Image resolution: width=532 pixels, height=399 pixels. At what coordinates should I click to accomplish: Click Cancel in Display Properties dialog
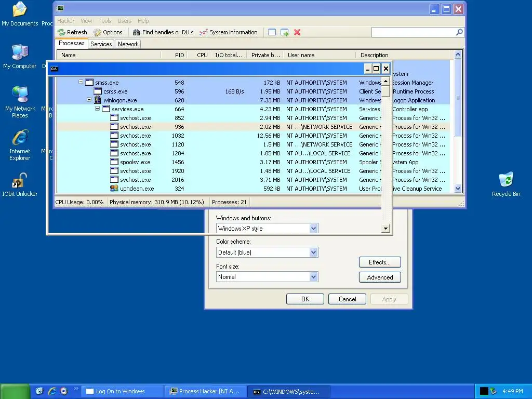pos(347,299)
